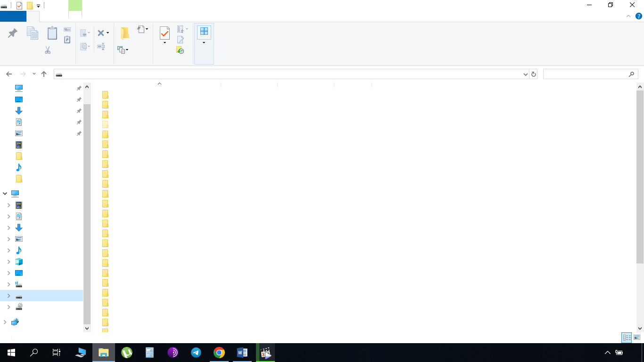This screenshot has height=362, width=644.
Task: Open the blue File tab
Action: pos(13,16)
